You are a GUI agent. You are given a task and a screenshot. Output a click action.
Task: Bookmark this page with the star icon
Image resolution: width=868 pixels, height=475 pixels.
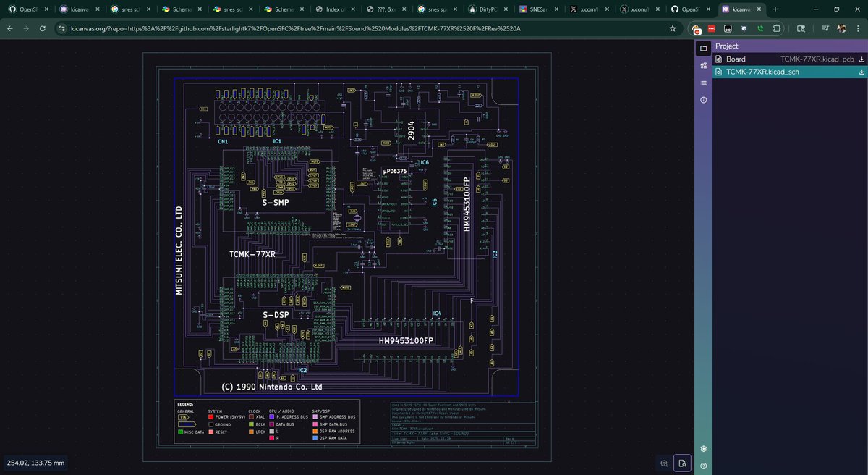673,28
